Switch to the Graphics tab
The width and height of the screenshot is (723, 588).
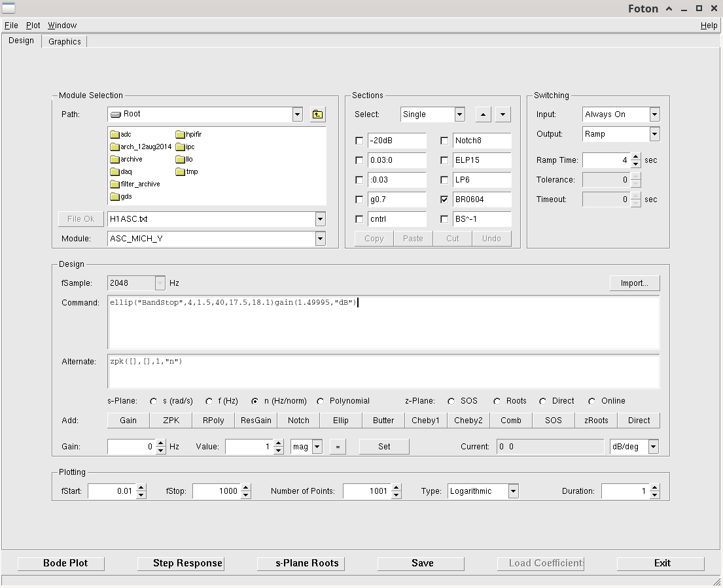(65, 42)
